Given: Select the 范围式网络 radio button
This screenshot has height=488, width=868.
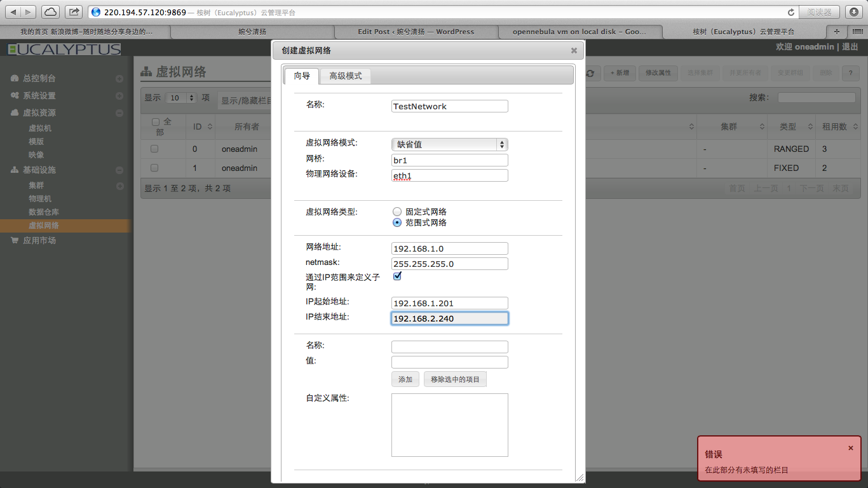Looking at the screenshot, I should [x=397, y=223].
